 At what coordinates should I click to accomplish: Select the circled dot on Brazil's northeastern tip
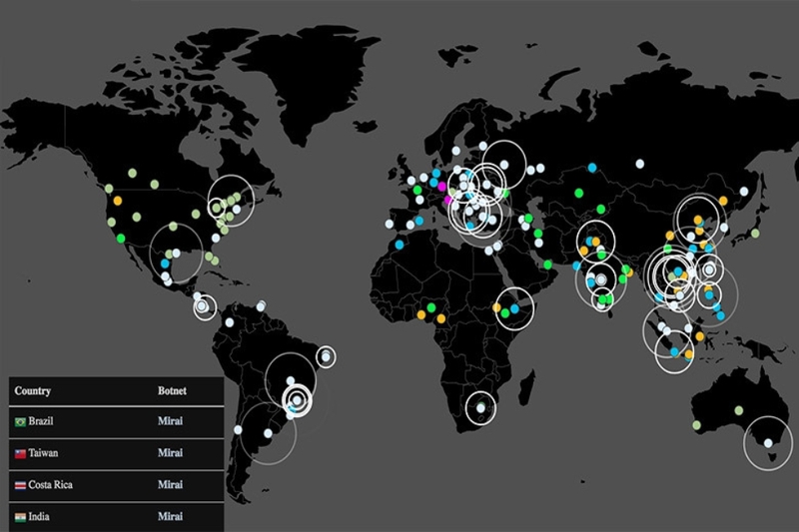[327, 357]
